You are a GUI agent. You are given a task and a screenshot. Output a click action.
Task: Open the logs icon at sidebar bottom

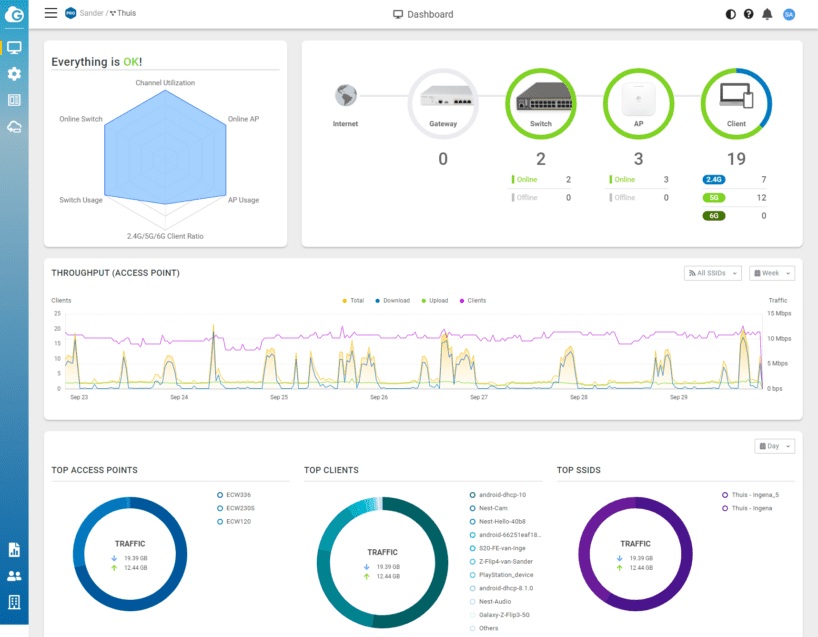coord(13,600)
